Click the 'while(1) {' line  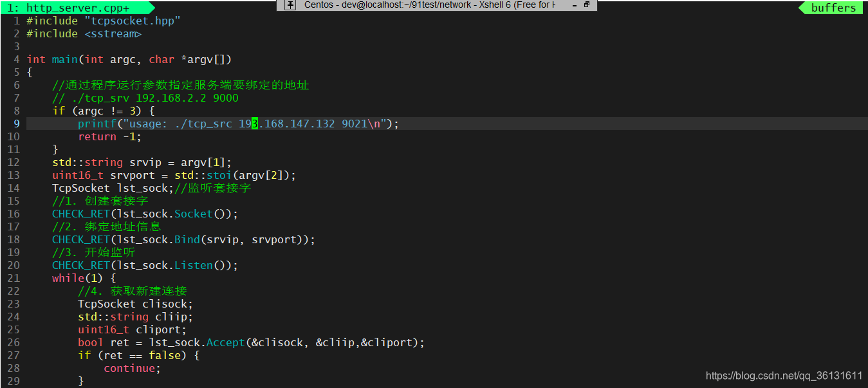point(84,278)
